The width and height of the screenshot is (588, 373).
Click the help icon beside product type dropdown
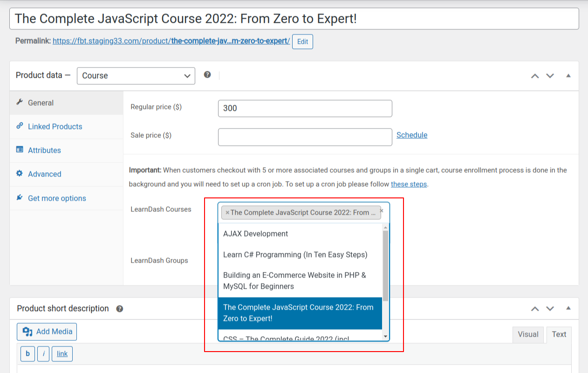tap(207, 75)
